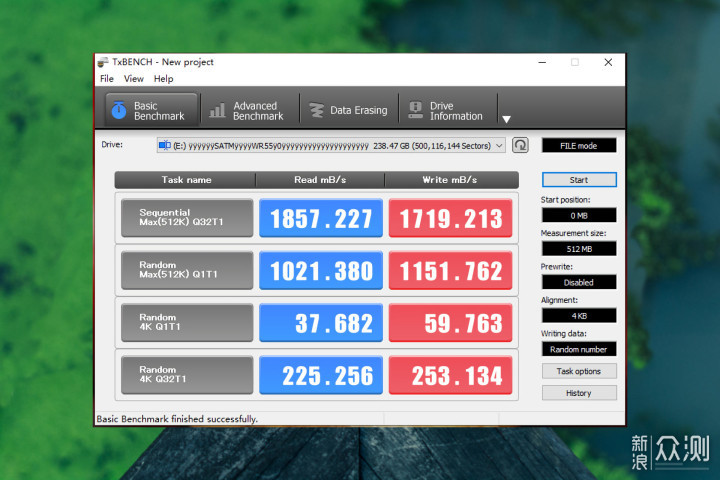Viewport: 720px width, 480px height.
Task: Open the Data Erasing tab
Action: [349, 111]
